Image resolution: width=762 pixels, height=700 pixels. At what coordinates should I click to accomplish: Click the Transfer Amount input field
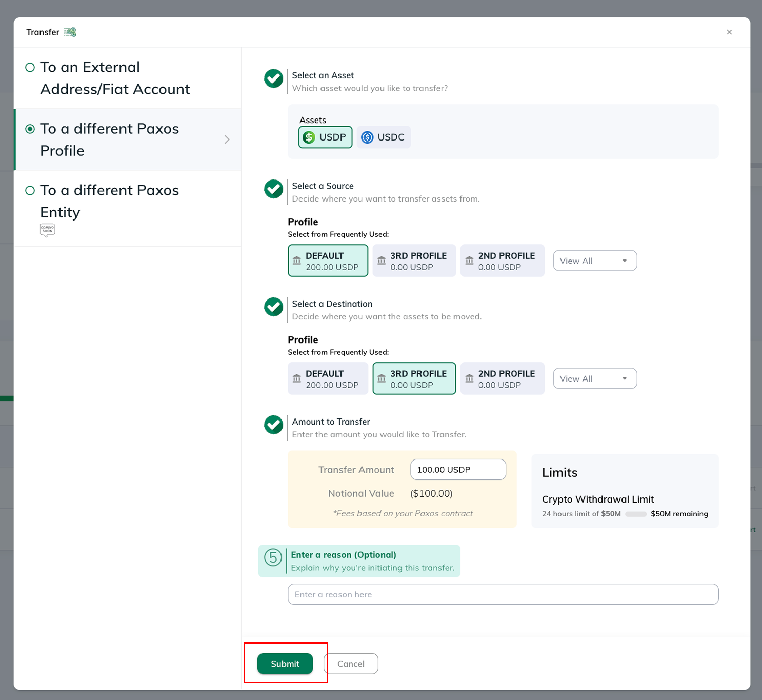[x=458, y=470]
